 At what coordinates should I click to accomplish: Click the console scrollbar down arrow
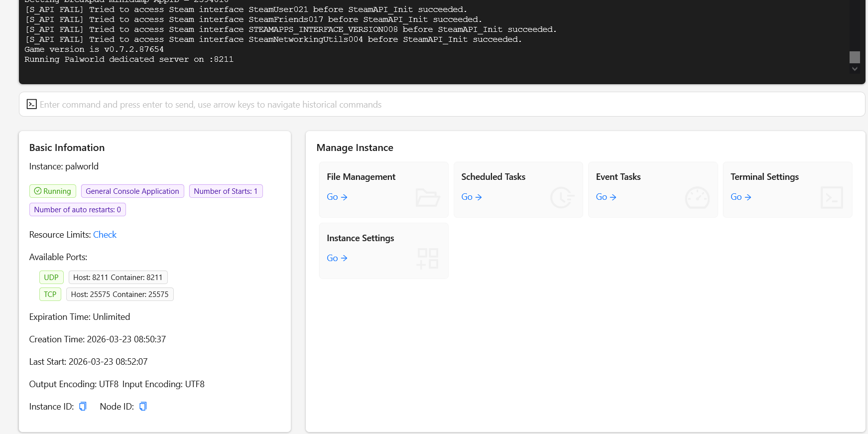pyautogui.click(x=855, y=69)
